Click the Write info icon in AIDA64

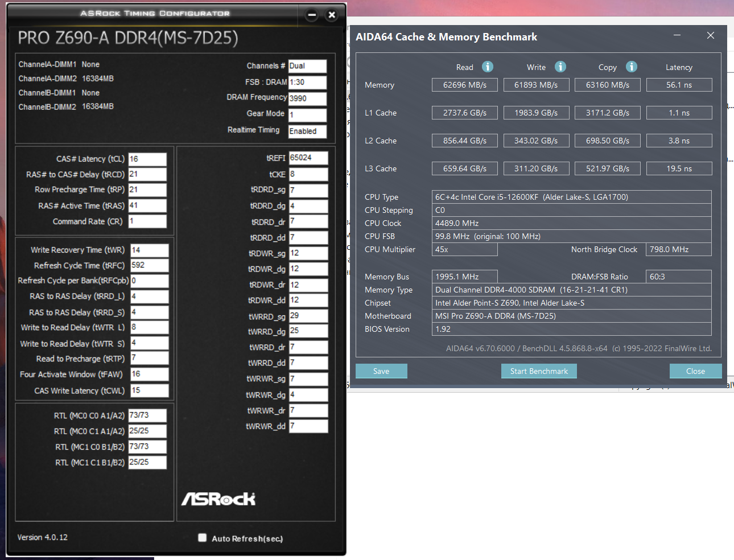click(x=560, y=67)
